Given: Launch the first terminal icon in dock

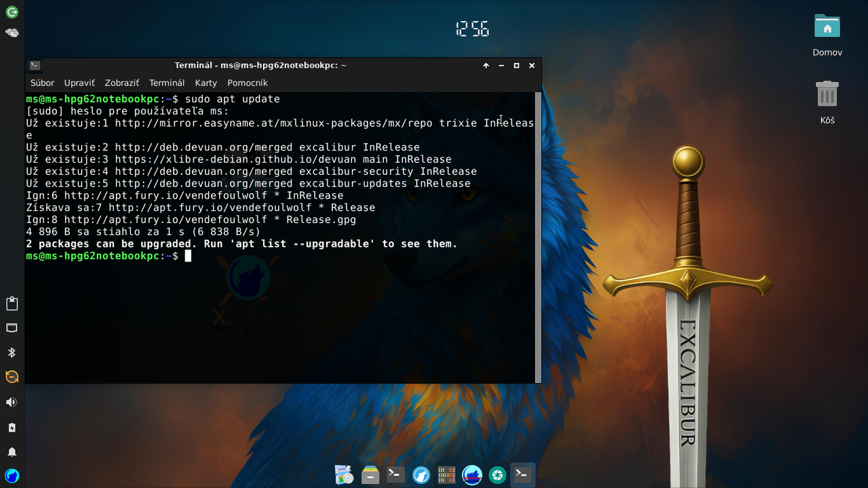Looking at the screenshot, I should coord(395,474).
